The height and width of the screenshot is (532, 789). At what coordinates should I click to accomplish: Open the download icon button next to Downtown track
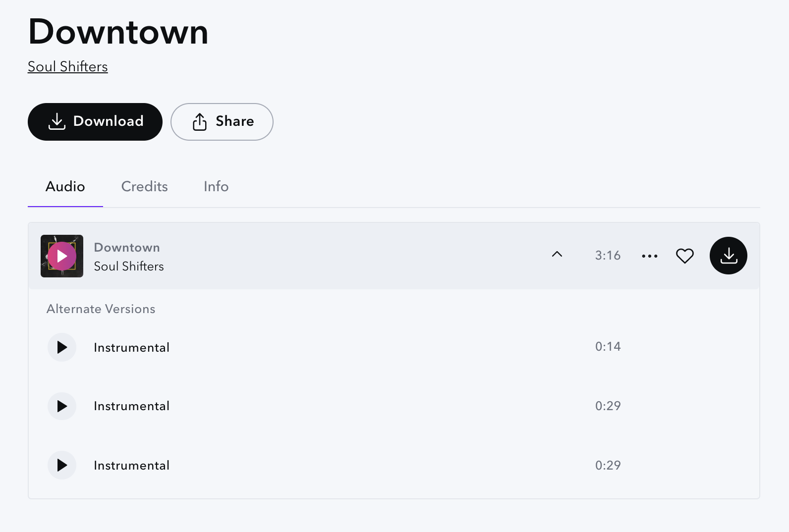[729, 256]
